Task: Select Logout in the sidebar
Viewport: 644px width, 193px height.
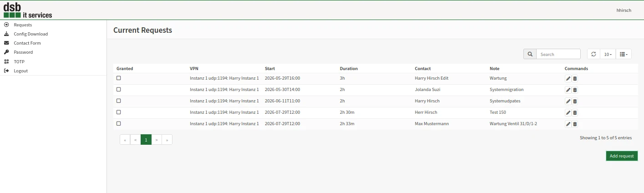Action: pyautogui.click(x=21, y=71)
